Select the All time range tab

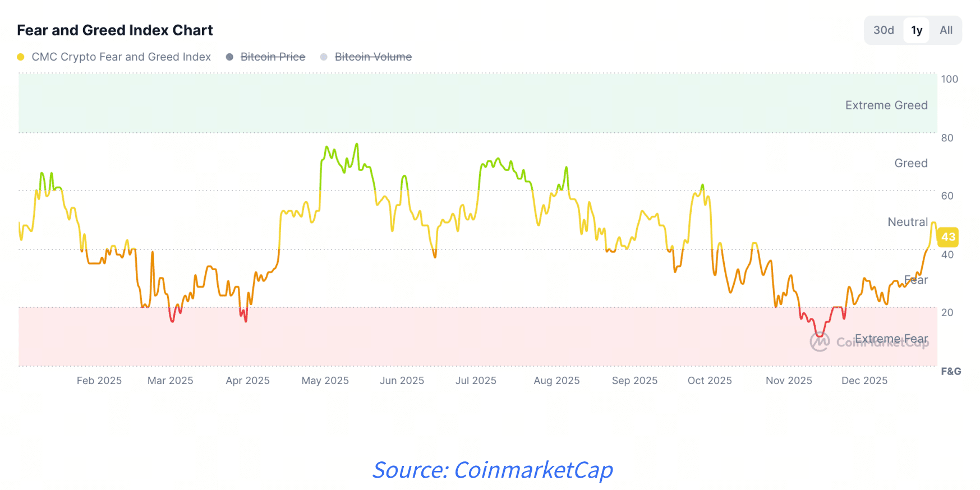[x=946, y=30]
